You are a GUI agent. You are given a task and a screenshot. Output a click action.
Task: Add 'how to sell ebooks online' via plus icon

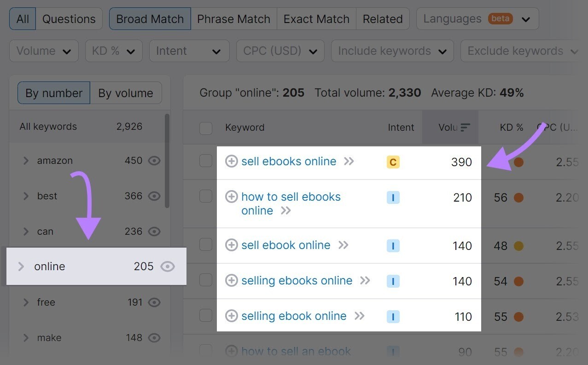click(x=231, y=197)
